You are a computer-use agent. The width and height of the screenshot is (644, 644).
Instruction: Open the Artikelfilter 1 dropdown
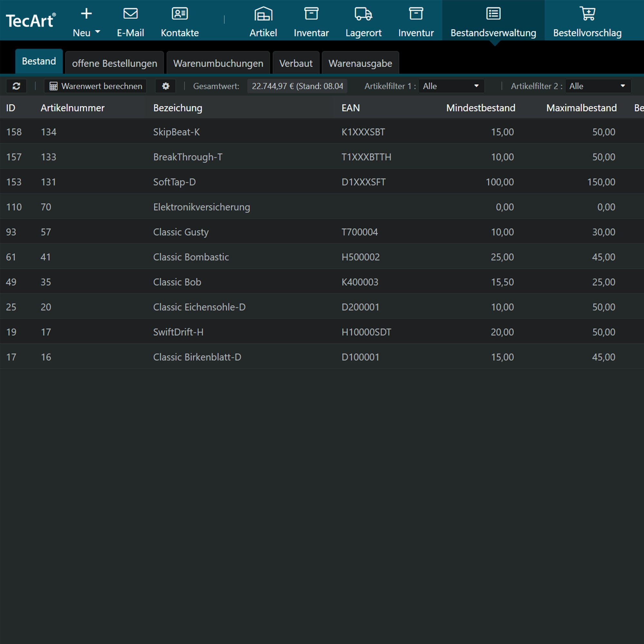click(451, 86)
